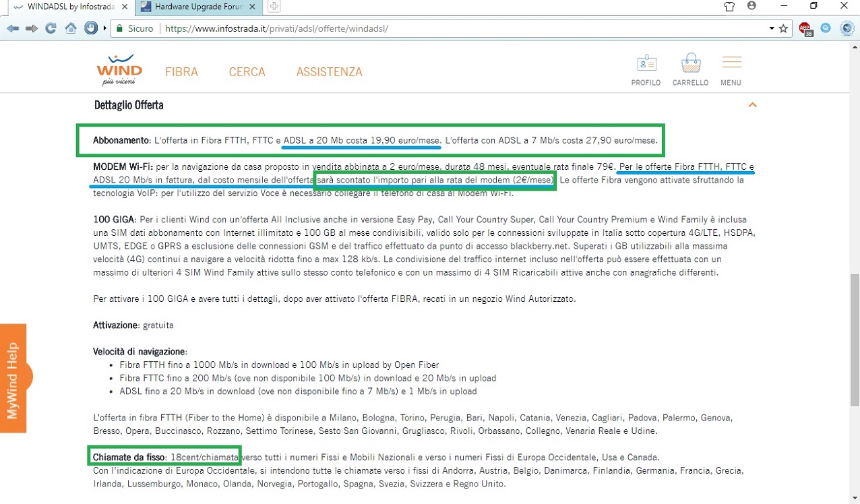Click the ADSL fino a 20 Mb/s bullet
Viewport: 860px width, 504px height.
pyautogui.click(x=298, y=391)
